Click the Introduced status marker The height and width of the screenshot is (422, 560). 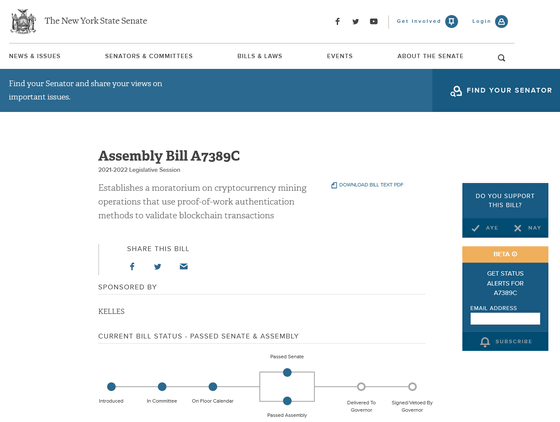coord(111,387)
